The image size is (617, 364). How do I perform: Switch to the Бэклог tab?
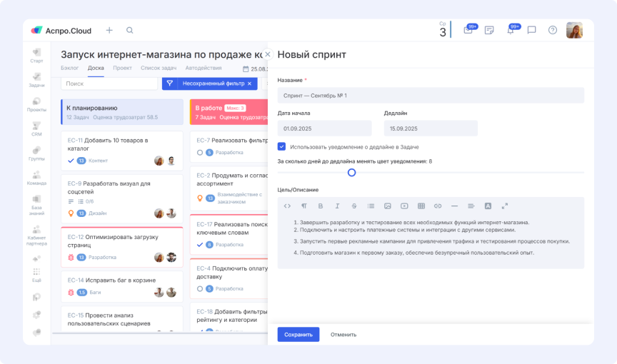click(69, 69)
